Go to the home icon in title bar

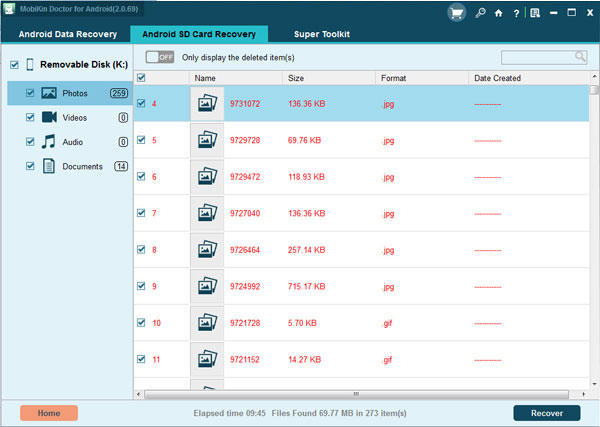tap(498, 13)
